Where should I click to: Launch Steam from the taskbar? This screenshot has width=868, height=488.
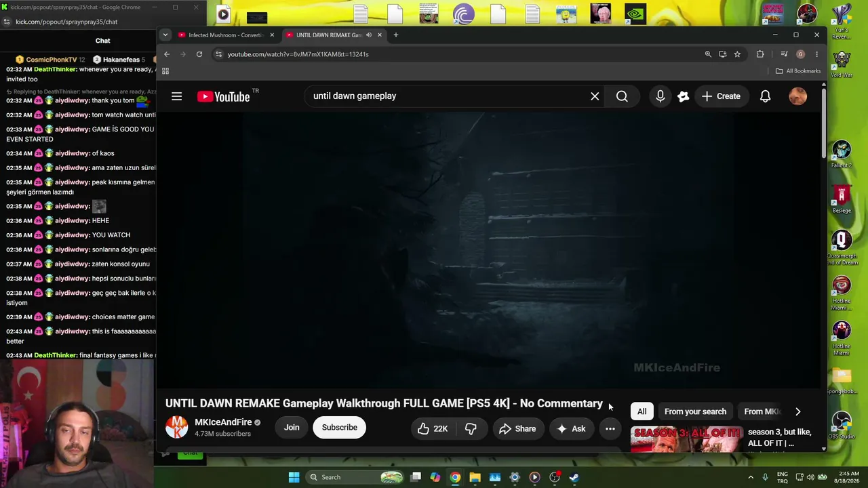click(x=574, y=477)
